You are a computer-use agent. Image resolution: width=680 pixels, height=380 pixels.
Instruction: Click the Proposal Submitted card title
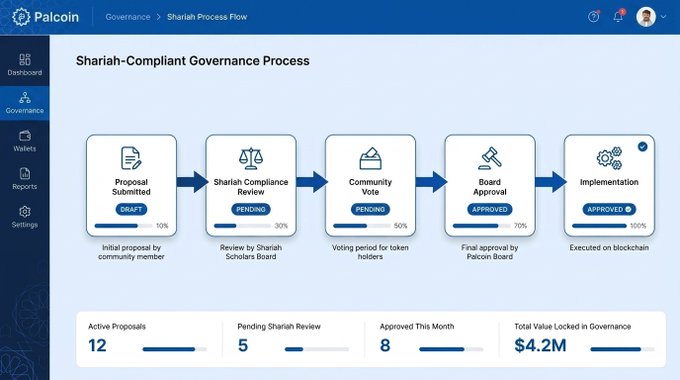pyautogui.click(x=131, y=187)
